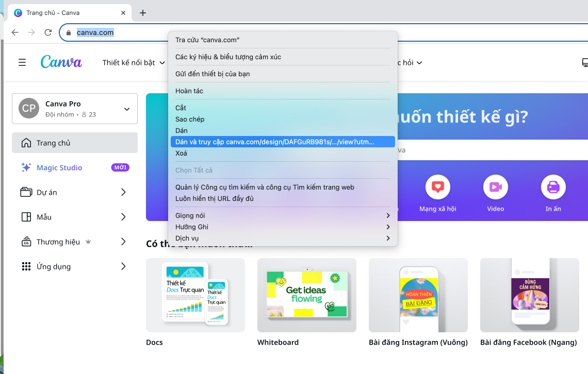Choose Dán from the context menu
Viewport: 588px width, 374px height.
[x=283, y=130]
